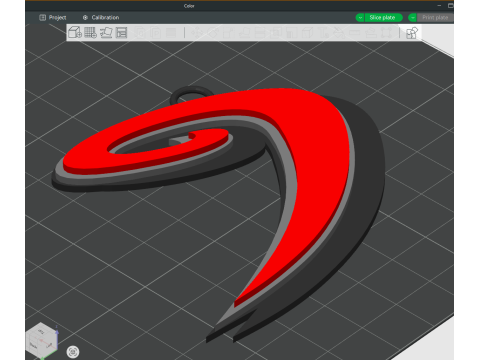This screenshot has width=480, height=360.
Task: Expand the dropdown arrow beside Print plate
Action: point(412,17)
